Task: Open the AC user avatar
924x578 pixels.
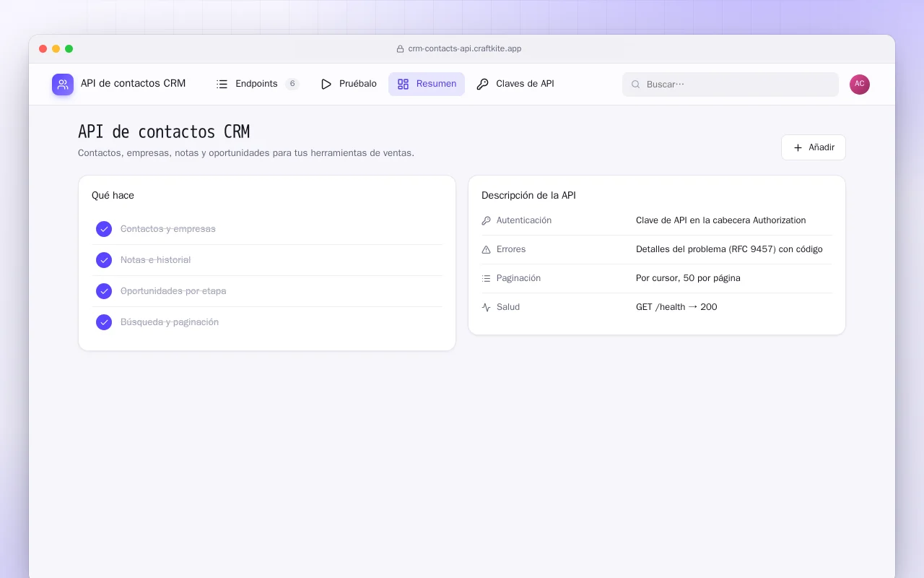Action: tap(860, 85)
